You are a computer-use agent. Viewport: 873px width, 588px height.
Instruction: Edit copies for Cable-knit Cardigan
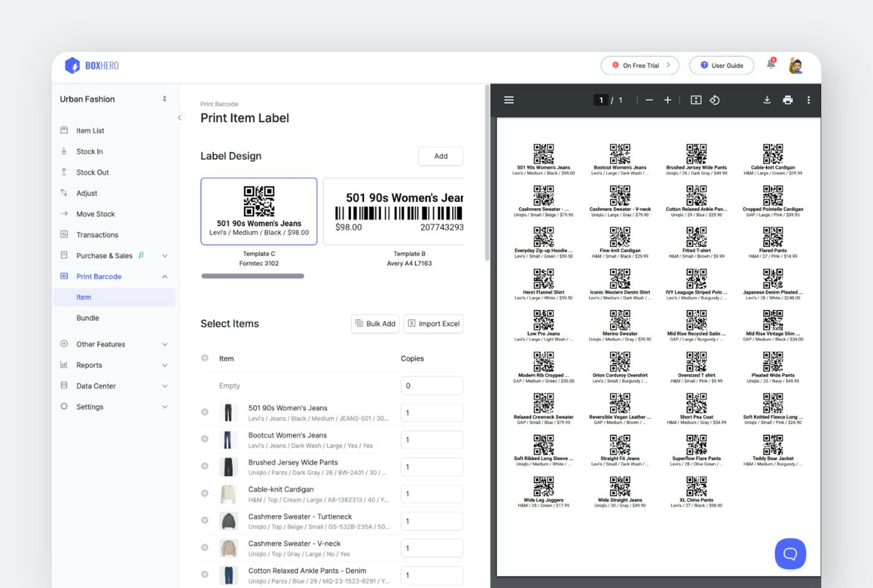point(432,494)
